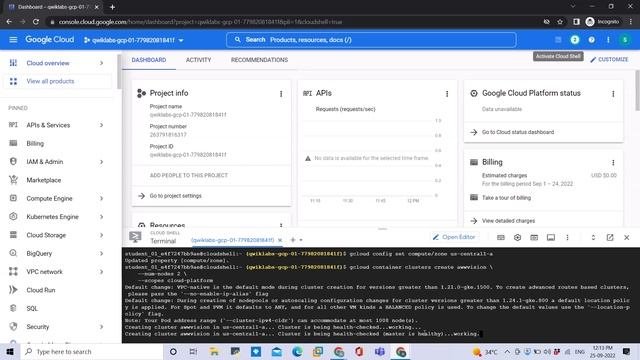Expand VPC network submenu arrow
Screen dimensions: 640x360
tap(101, 272)
